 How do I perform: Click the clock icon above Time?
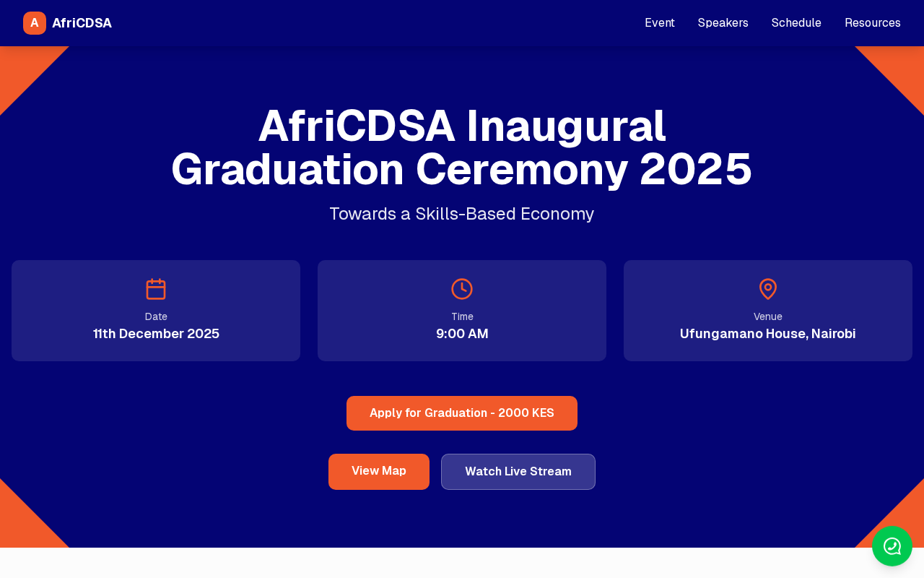[462, 289]
